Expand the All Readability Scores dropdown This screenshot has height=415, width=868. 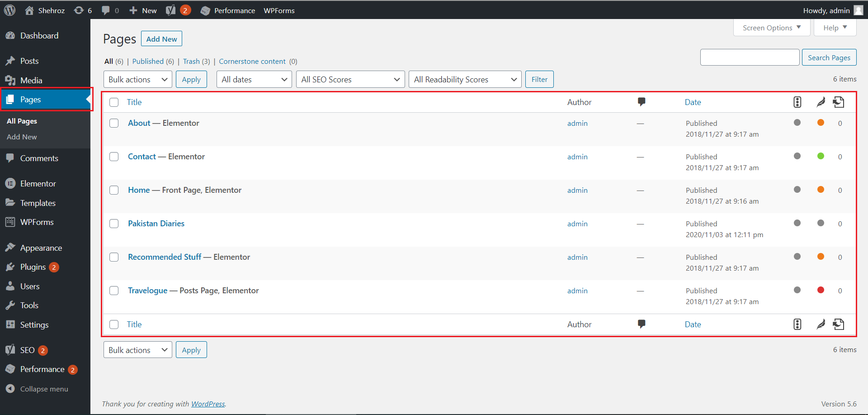coord(465,79)
